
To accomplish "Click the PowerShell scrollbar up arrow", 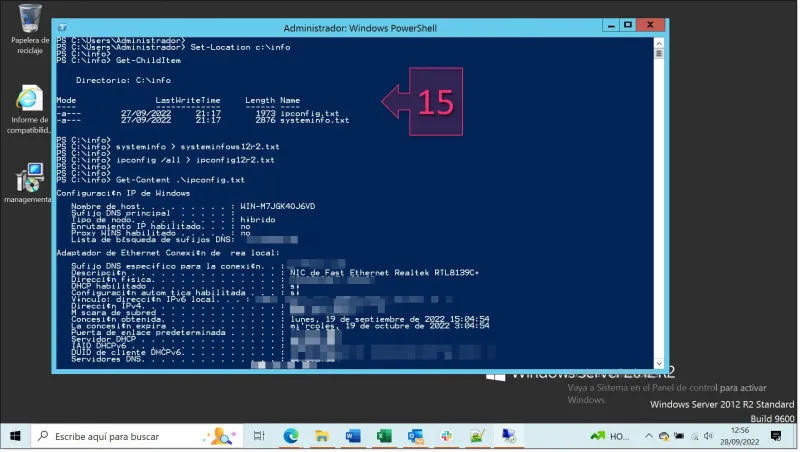I will click(660, 43).
